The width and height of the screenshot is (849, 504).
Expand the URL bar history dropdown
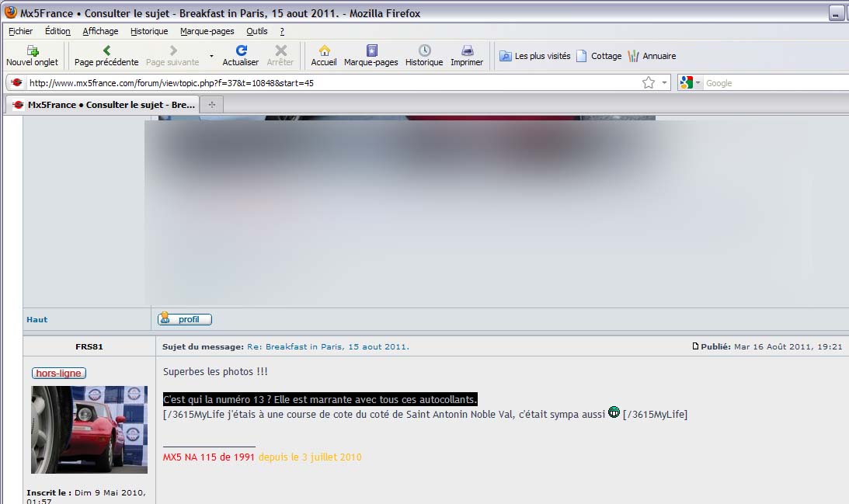pos(664,83)
